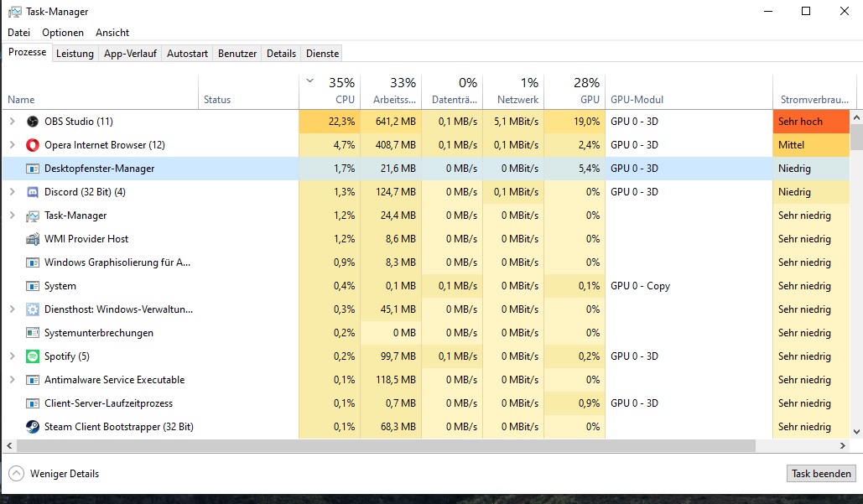Sort by the GPU column header
Viewport: 863px width, 504px height.
[590, 99]
